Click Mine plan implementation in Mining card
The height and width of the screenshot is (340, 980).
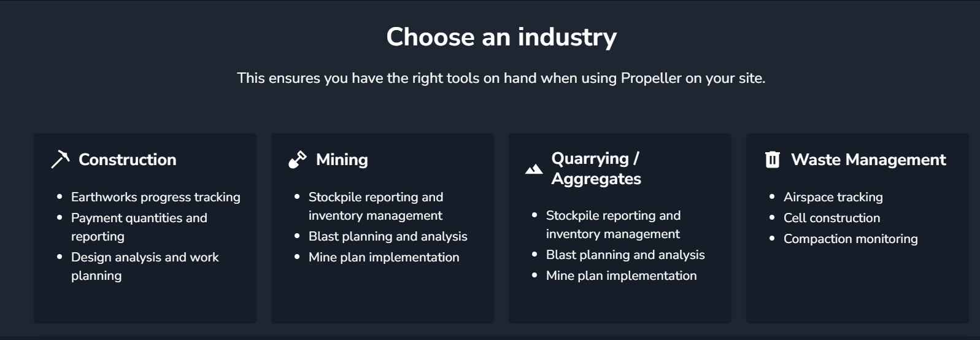pos(384,257)
